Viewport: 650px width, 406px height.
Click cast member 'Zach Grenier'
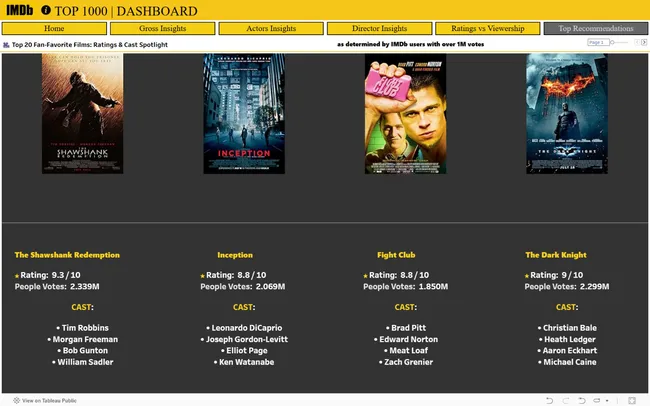coord(408,362)
